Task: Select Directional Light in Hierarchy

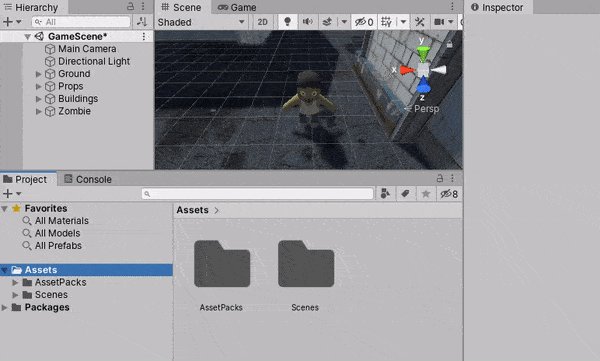Action: point(94,61)
